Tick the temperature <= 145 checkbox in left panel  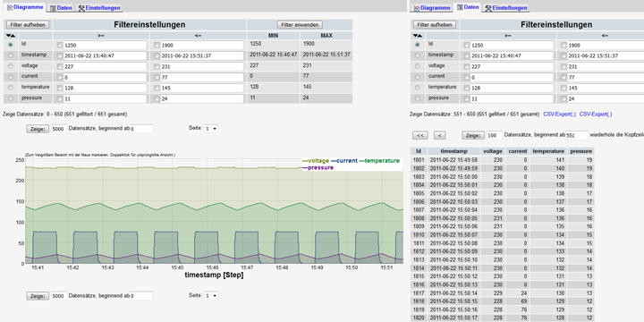[157, 88]
